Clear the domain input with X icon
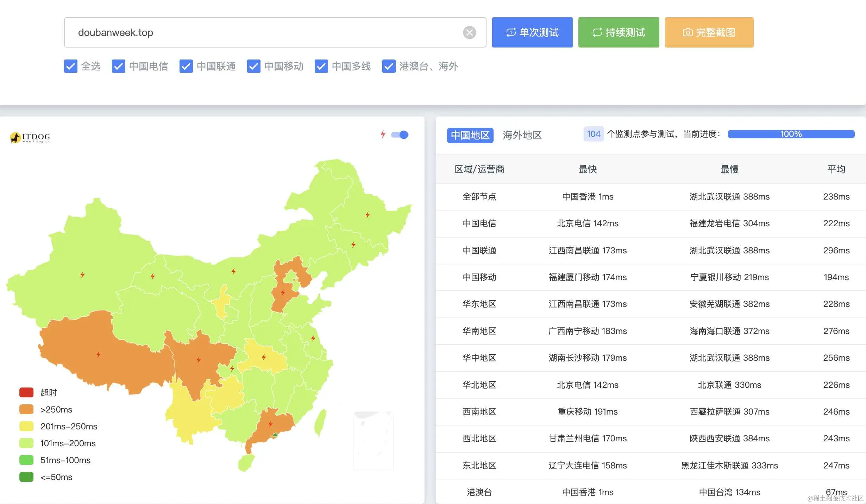Image resolution: width=866 pixels, height=504 pixels. pos(469,32)
